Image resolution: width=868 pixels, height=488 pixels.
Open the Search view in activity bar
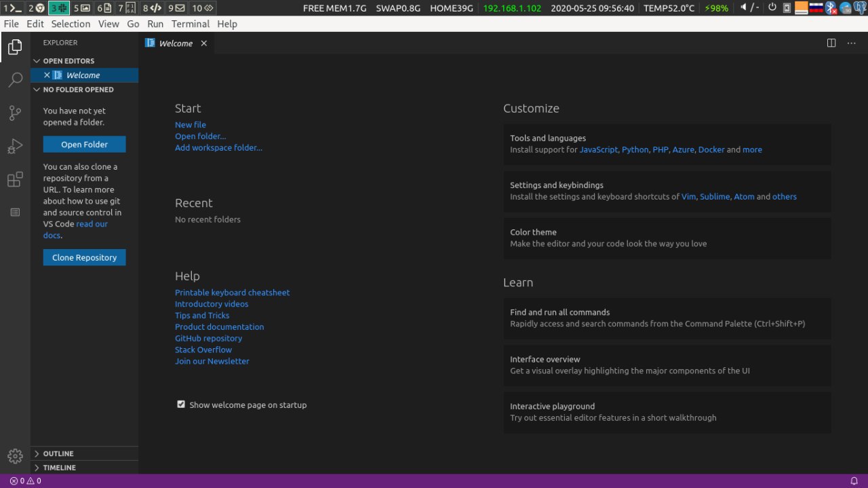click(15, 80)
